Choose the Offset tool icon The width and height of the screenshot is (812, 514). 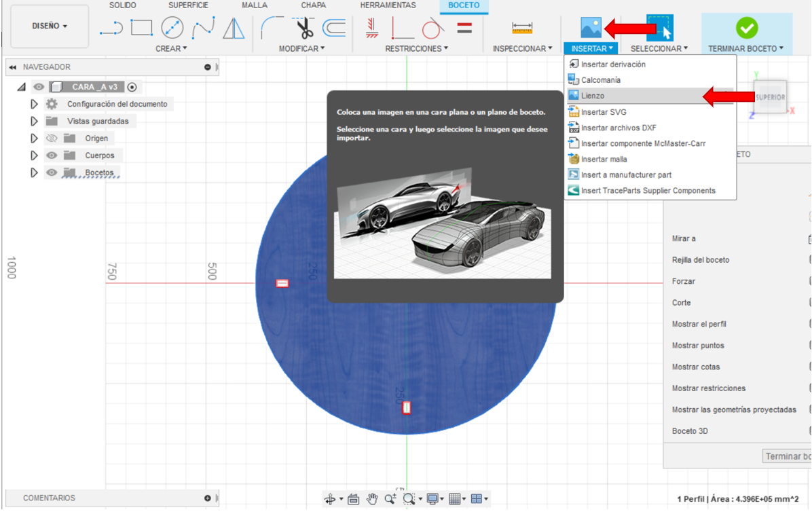[334, 28]
